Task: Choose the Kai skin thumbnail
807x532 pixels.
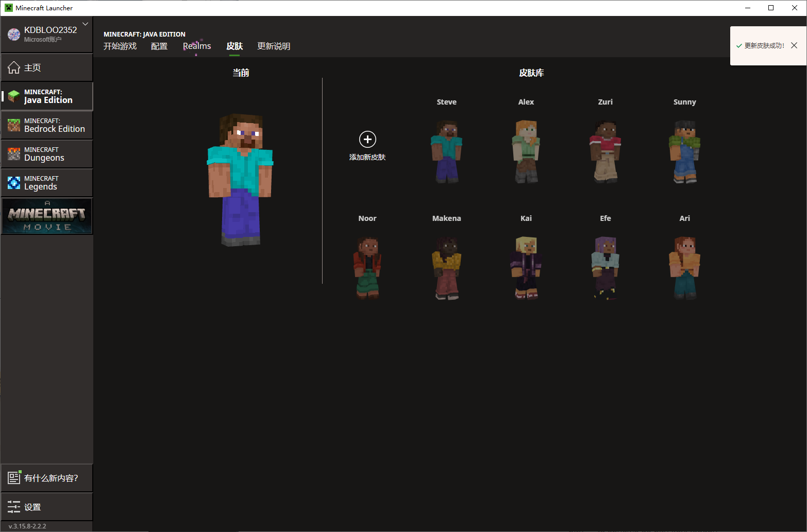Action: [x=526, y=268]
